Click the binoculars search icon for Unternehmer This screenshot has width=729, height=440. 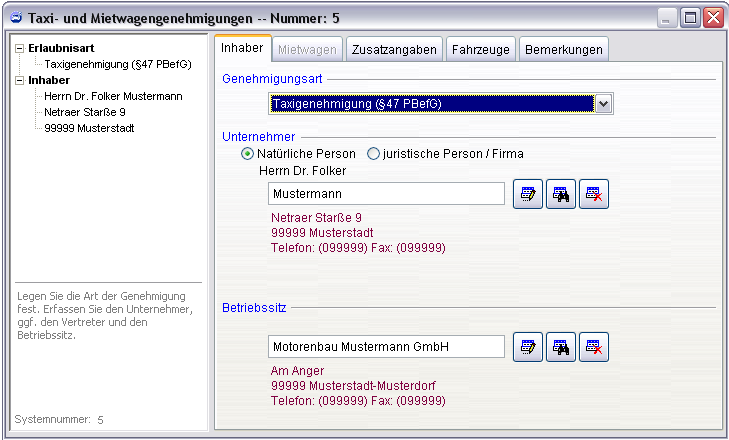coord(561,194)
